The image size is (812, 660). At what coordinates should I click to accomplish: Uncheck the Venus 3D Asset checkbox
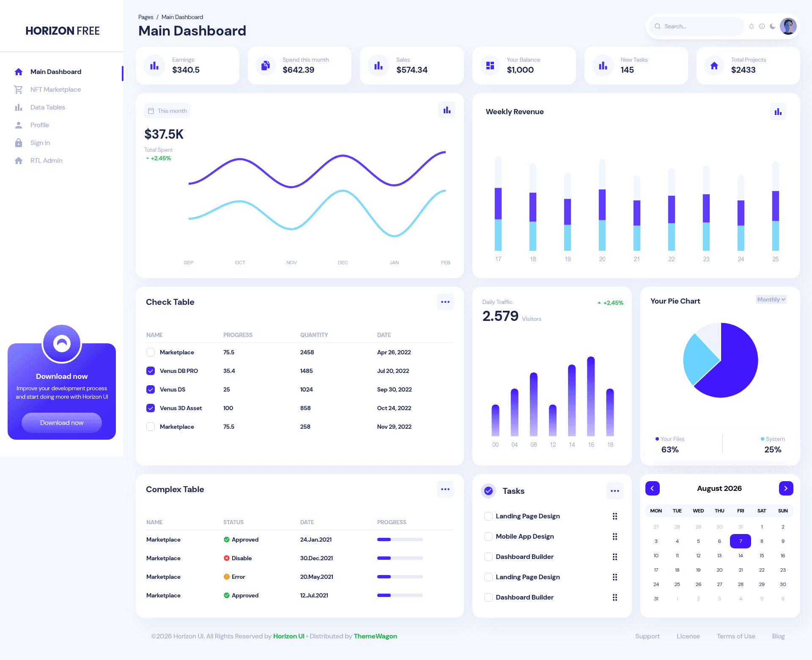pos(151,408)
